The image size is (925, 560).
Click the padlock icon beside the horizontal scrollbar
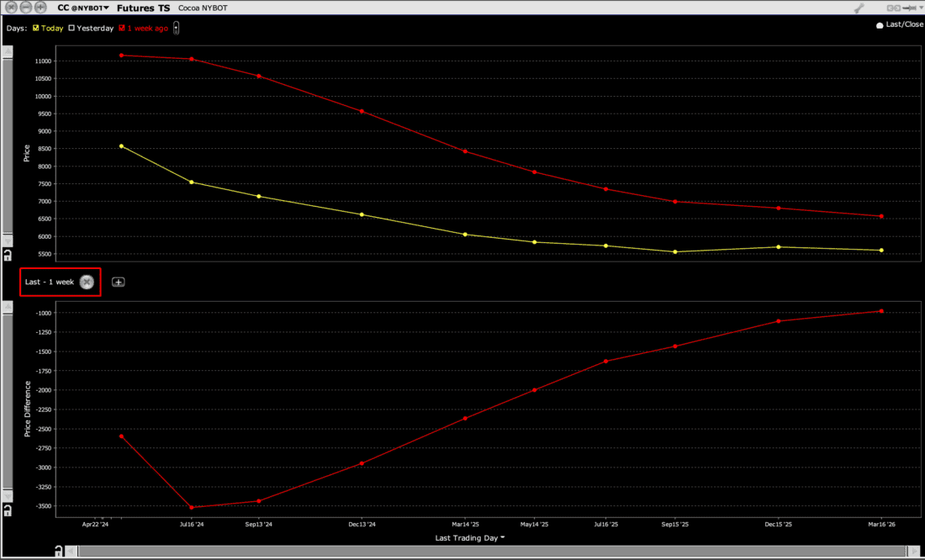point(57,550)
